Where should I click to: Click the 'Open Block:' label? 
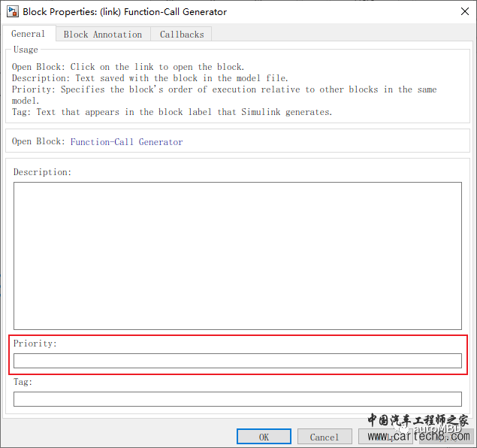[38, 141]
